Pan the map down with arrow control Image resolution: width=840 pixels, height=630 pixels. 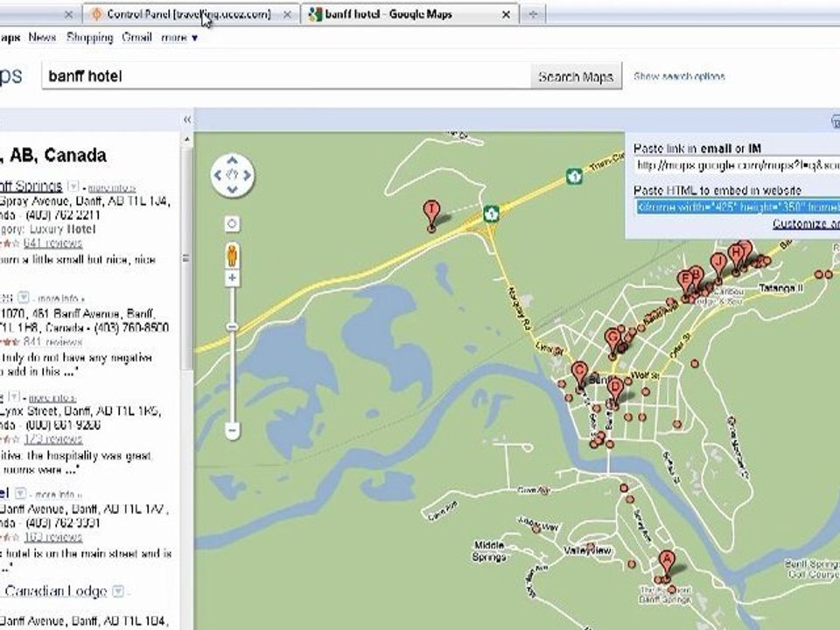click(x=232, y=189)
